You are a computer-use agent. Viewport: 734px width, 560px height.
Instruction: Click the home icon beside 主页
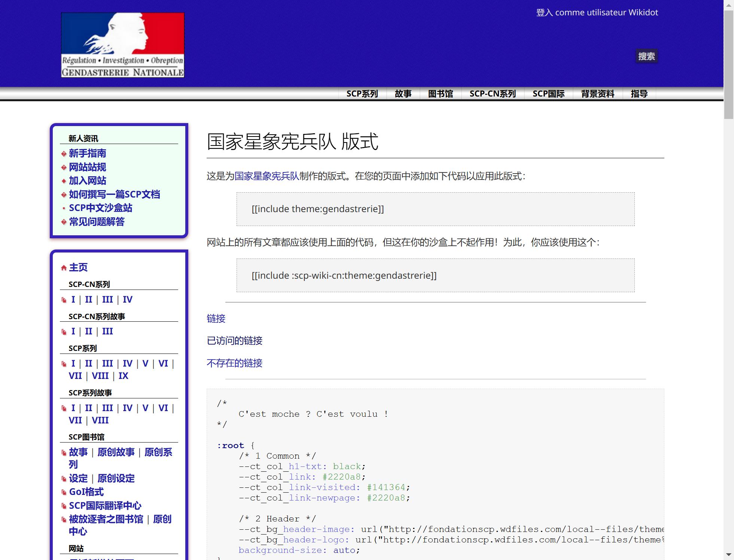(64, 268)
